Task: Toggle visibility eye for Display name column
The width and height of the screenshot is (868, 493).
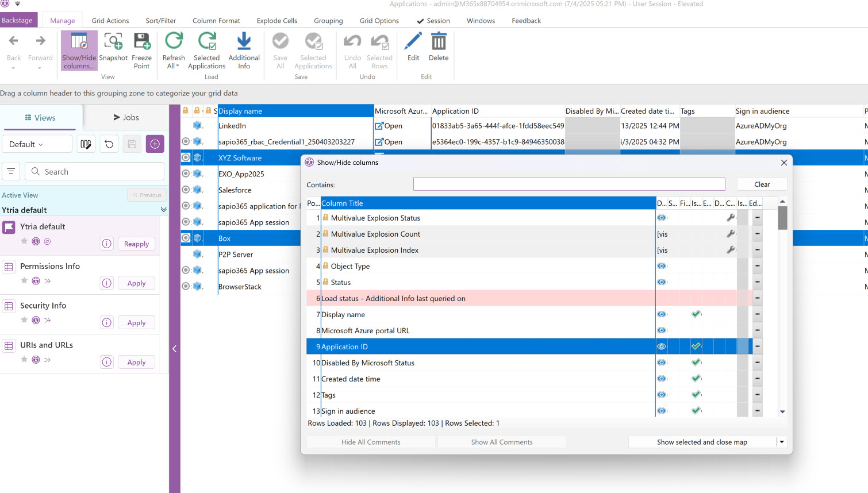Action: [662, 314]
